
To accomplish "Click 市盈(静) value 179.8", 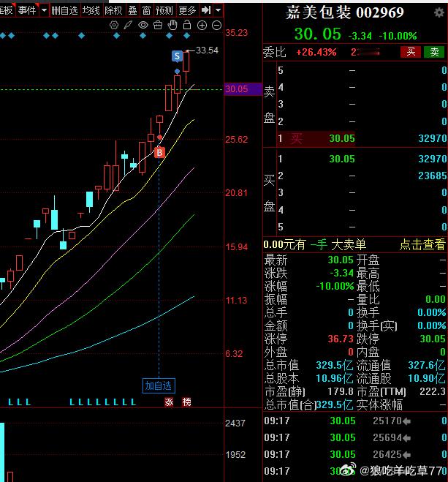I will coord(341,391).
